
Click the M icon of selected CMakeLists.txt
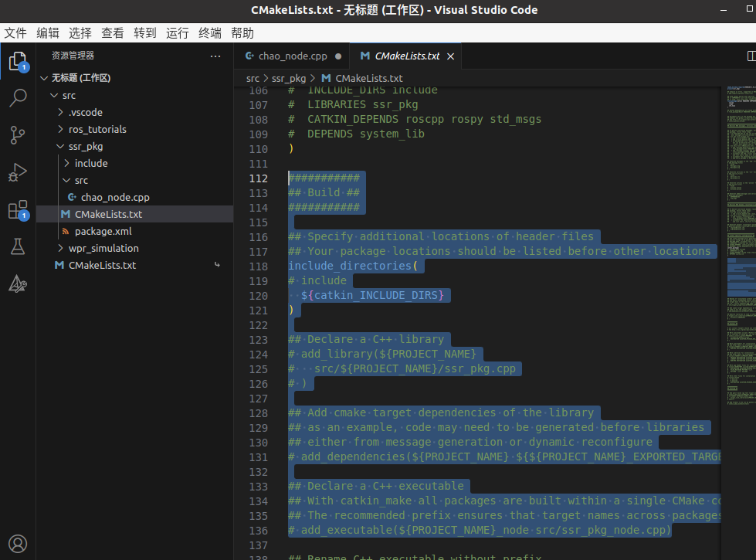tap(66, 214)
